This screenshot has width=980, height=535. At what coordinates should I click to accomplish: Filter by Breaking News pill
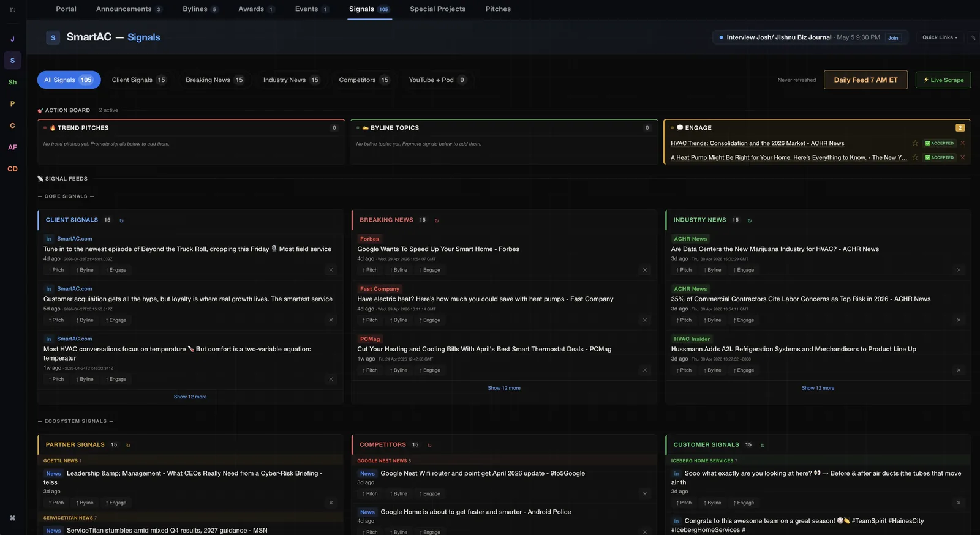214,80
